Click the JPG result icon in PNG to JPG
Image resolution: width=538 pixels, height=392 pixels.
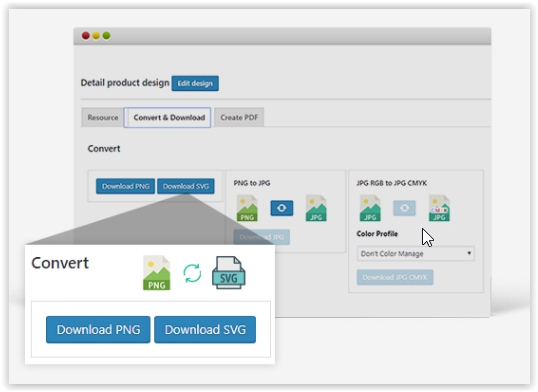(316, 208)
